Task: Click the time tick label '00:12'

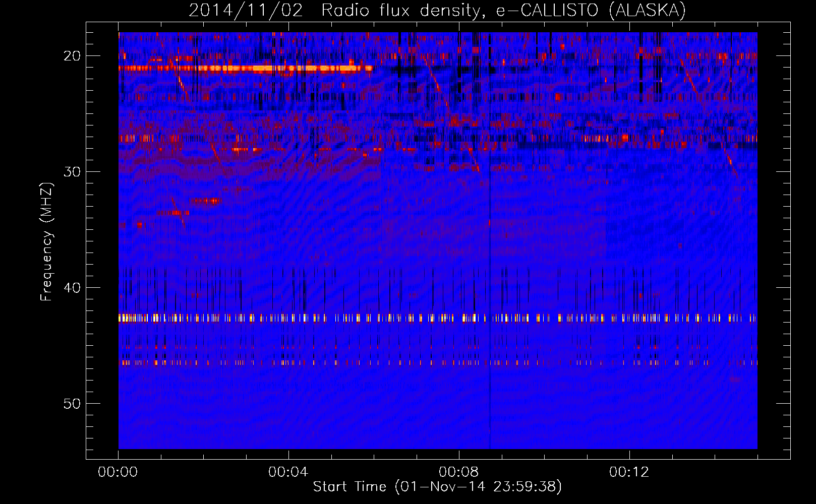Action: point(629,472)
